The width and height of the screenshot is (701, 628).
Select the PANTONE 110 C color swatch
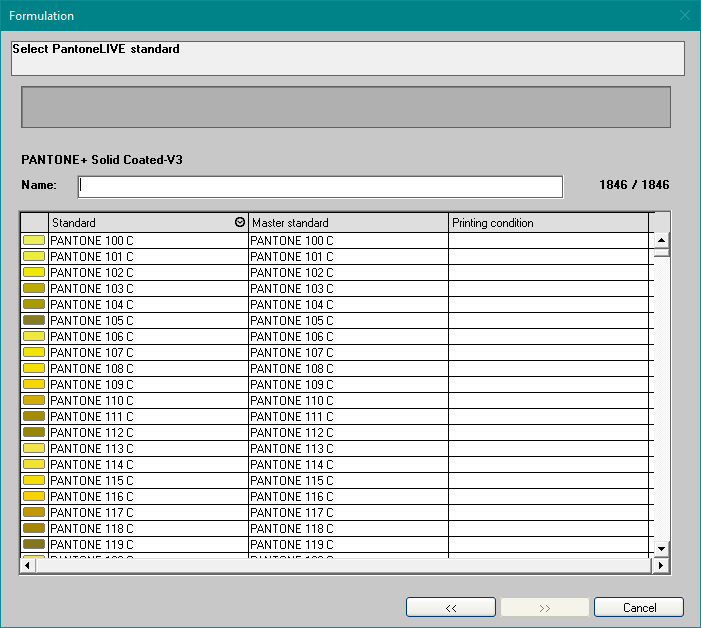pos(34,400)
